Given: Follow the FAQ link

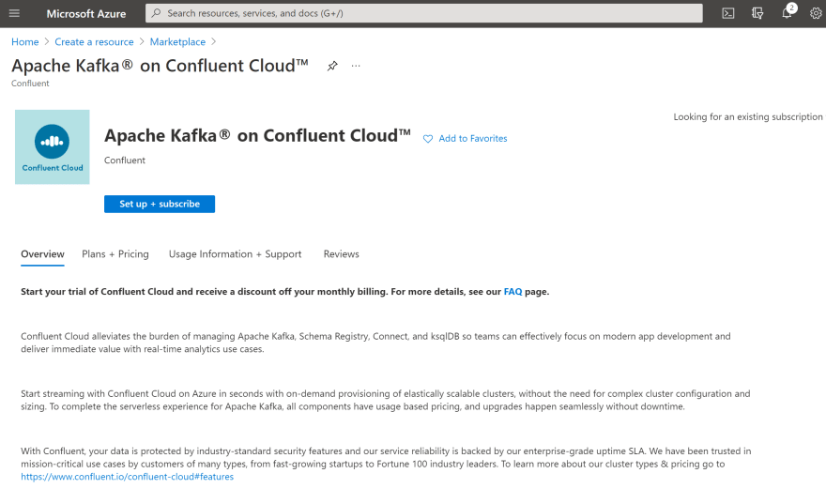Looking at the screenshot, I should click(512, 292).
